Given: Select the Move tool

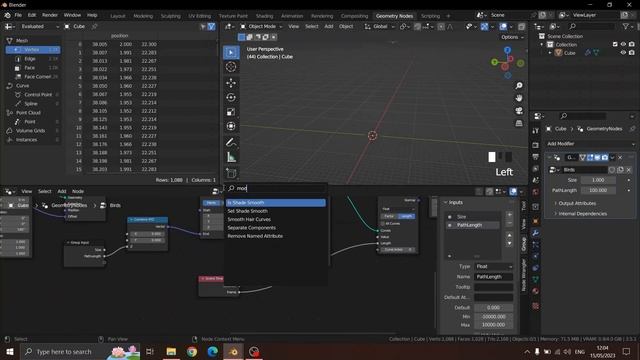Looking at the screenshot, I should (231, 83).
